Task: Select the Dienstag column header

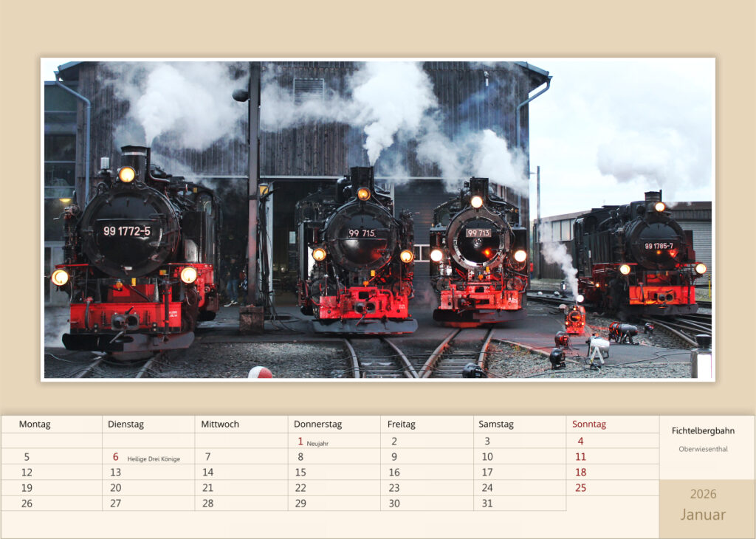Action: [126, 425]
